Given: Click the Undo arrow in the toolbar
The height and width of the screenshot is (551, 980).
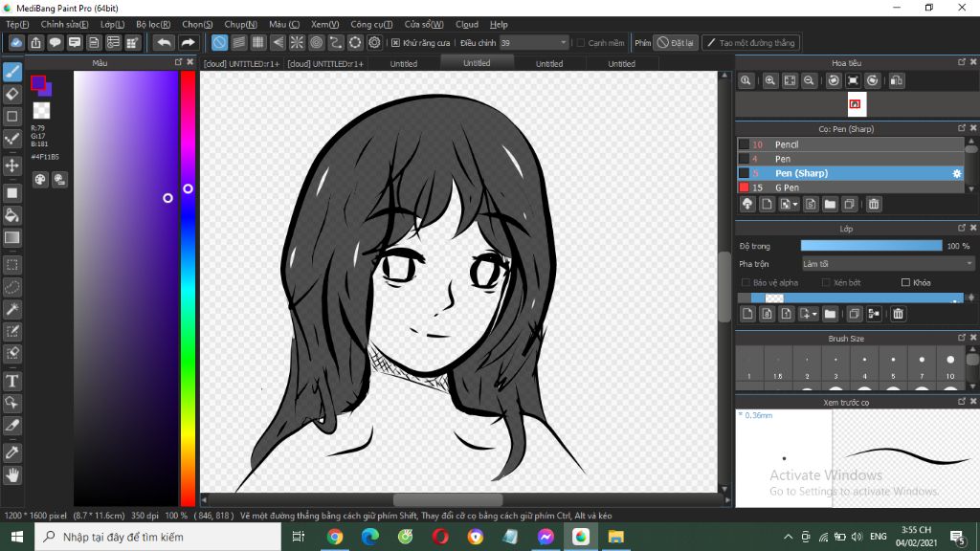Looking at the screenshot, I should point(164,42).
